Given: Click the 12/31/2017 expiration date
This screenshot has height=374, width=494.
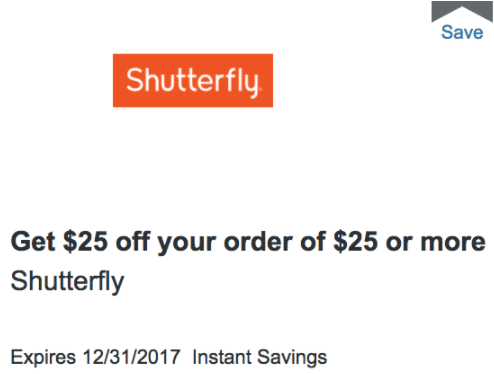Looking at the screenshot, I should pyautogui.click(x=132, y=357).
